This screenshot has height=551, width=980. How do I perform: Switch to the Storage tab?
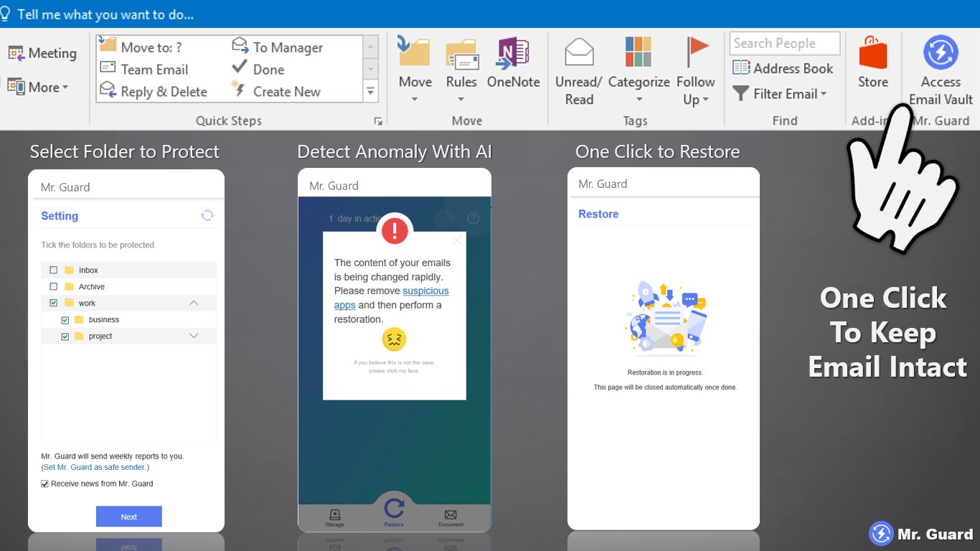pyautogui.click(x=335, y=518)
